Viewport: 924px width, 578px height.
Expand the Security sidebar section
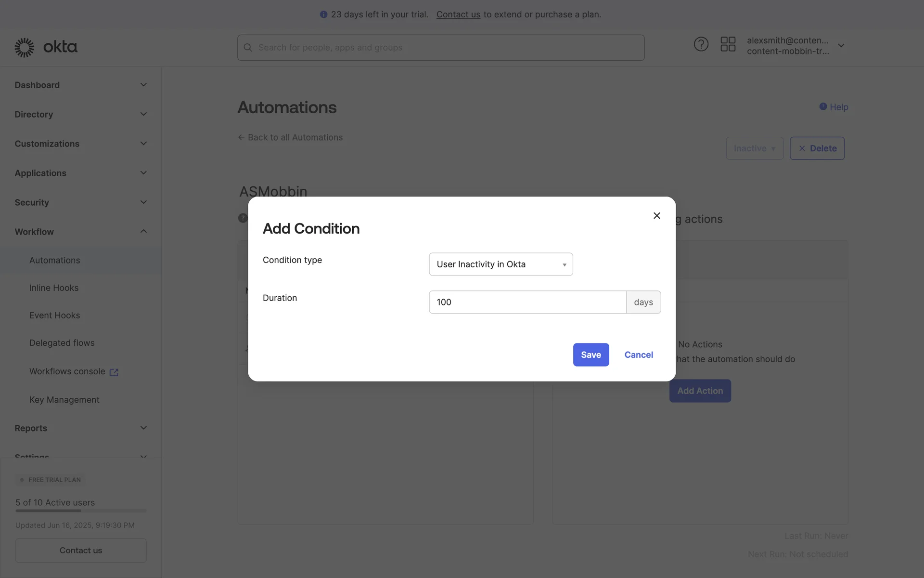pos(143,202)
